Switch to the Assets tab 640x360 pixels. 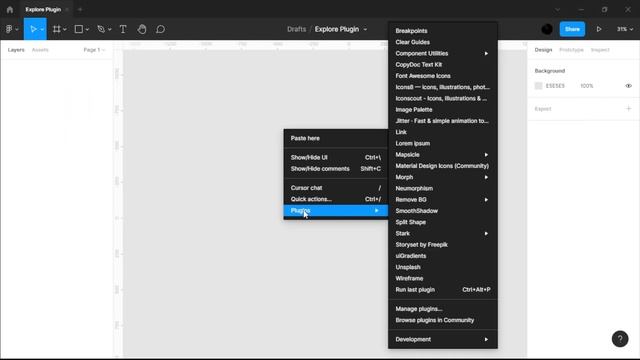(40, 50)
